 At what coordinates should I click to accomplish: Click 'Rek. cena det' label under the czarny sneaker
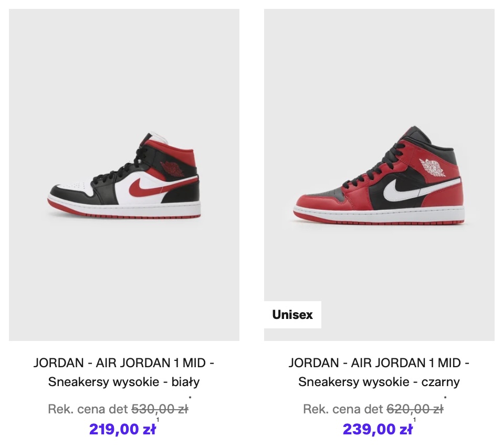coord(343,409)
